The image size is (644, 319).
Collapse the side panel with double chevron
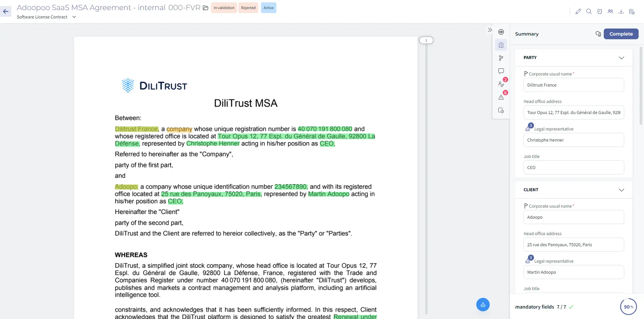[490, 30]
